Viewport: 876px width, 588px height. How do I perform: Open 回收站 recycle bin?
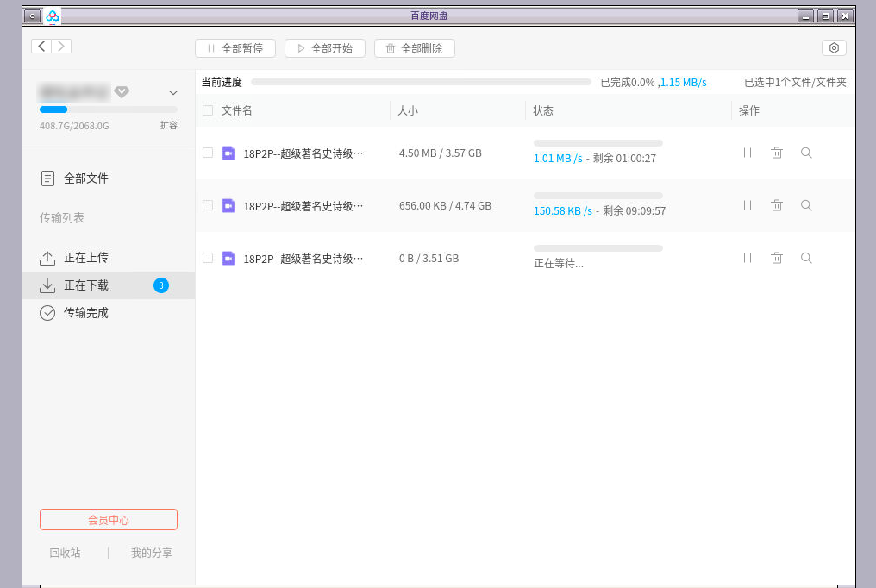click(x=65, y=553)
